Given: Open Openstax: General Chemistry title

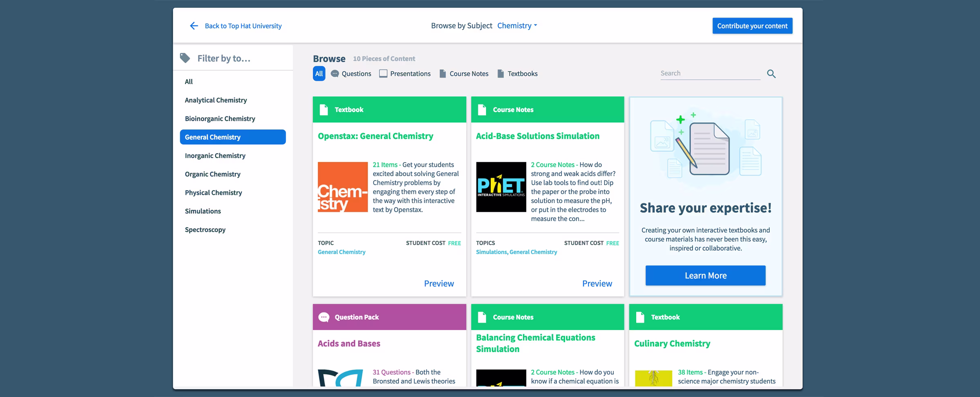Looking at the screenshot, I should coord(375,136).
